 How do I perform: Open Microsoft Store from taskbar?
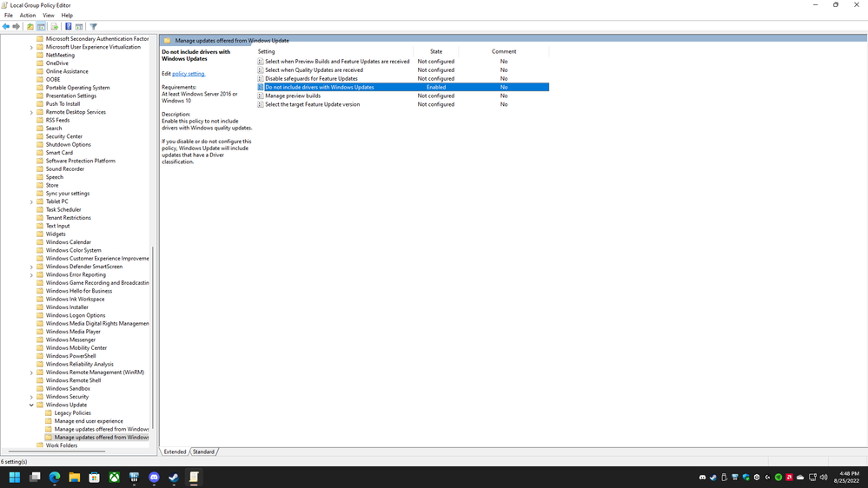coord(95,478)
